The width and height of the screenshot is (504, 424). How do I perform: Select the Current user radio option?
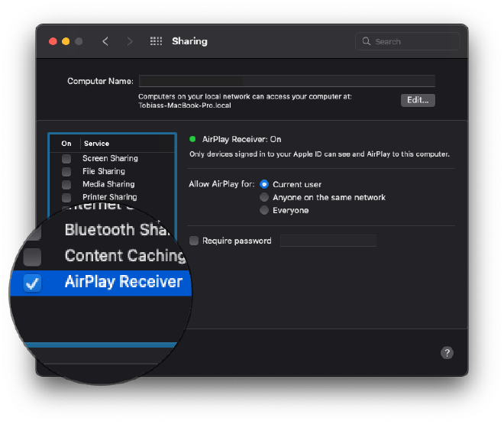(x=264, y=184)
